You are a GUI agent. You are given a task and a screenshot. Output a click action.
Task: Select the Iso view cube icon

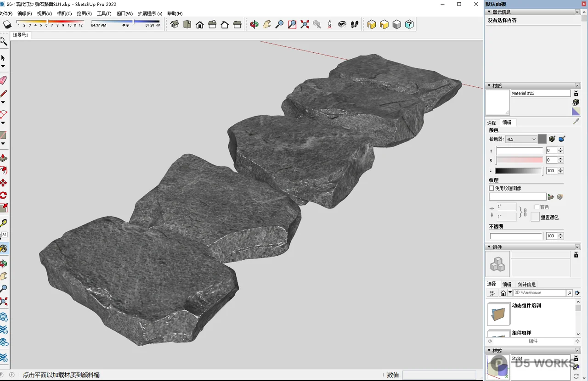pos(175,24)
